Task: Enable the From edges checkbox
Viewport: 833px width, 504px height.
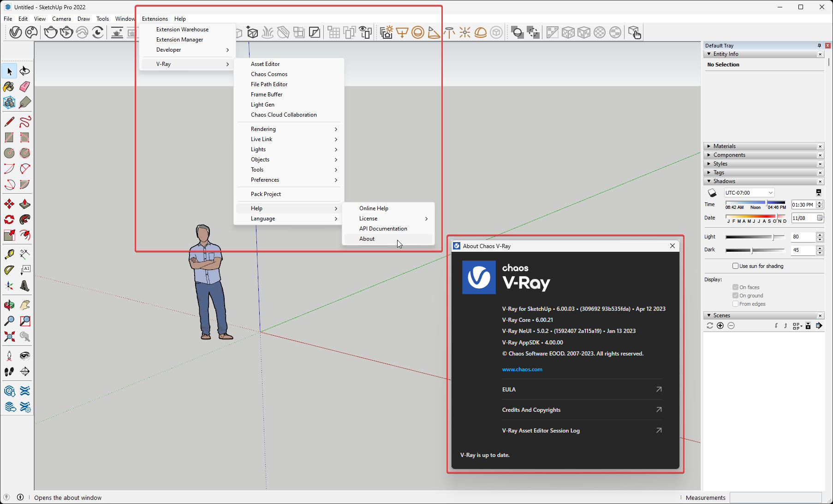Action: (735, 304)
